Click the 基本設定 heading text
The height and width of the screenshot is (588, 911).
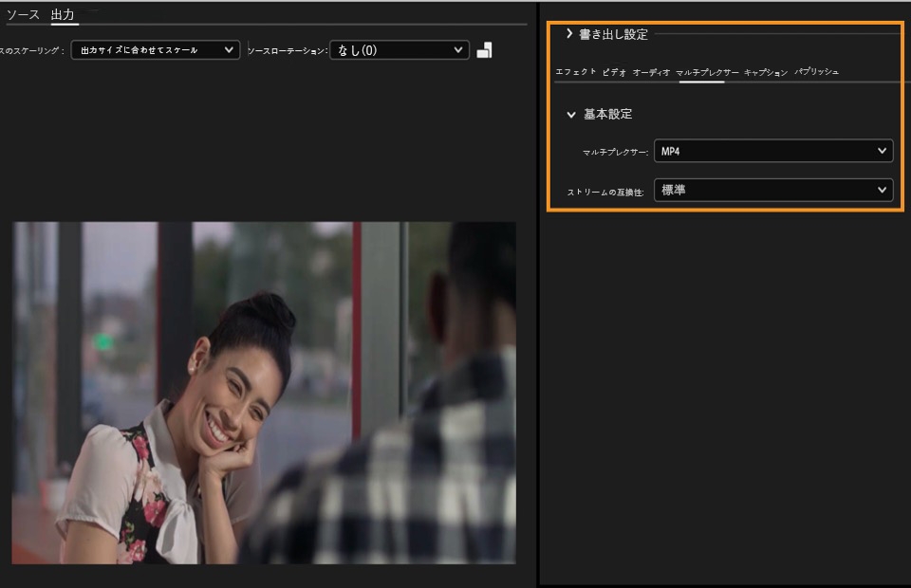[x=607, y=114]
